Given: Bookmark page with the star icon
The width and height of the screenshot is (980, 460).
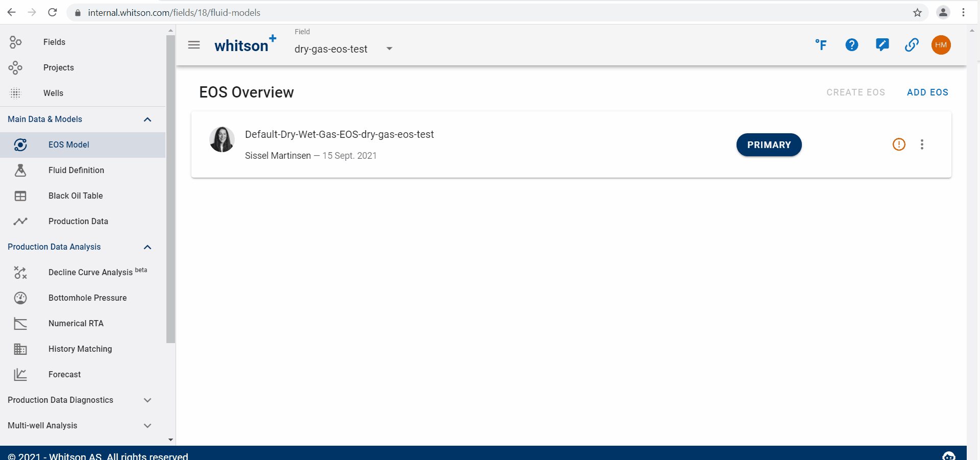Looking at the screenshot, I should 917,12.
